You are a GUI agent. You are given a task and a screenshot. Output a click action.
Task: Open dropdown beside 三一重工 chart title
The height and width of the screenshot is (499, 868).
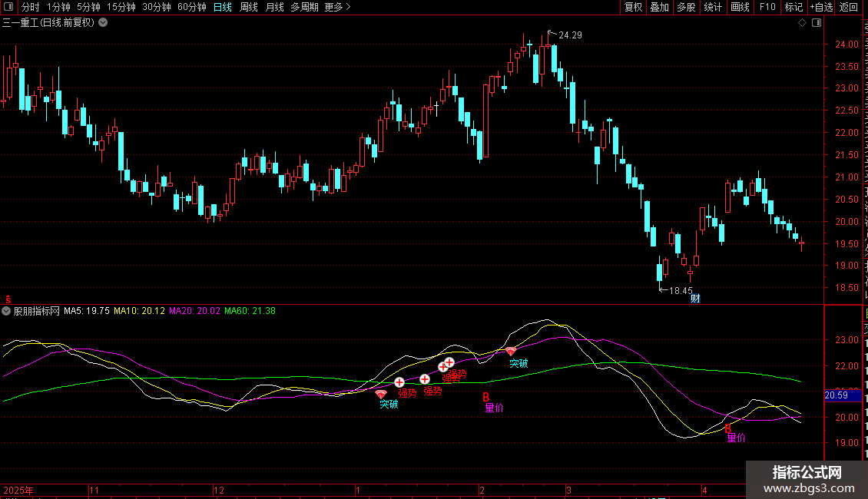coord(103,23)
